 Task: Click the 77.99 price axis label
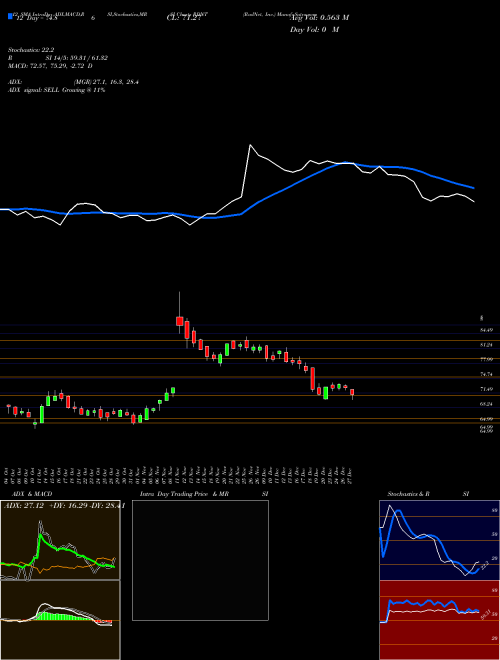click(x=486, y=359)
